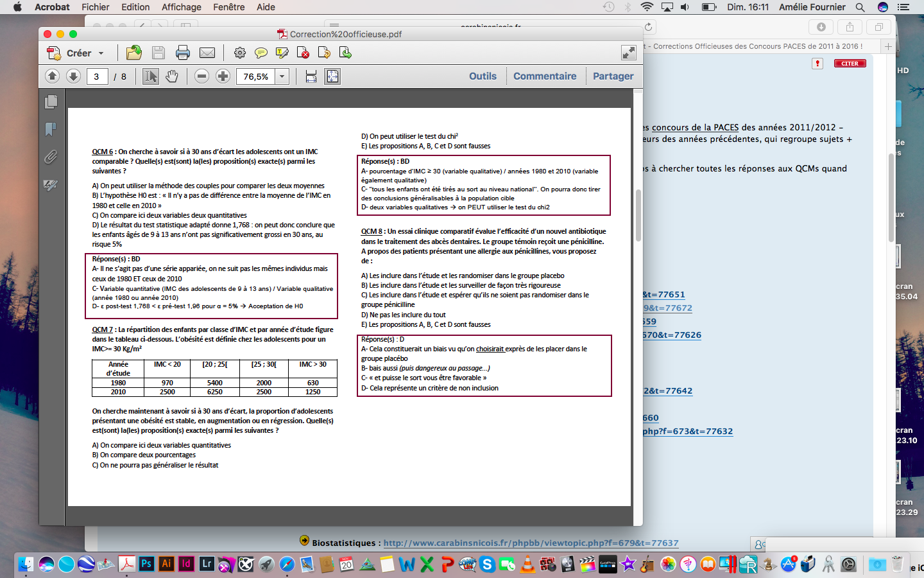Open the Attachments paperclip panel
The width and height of the screenshot is (924, 578).
click(x=51, y=157)
